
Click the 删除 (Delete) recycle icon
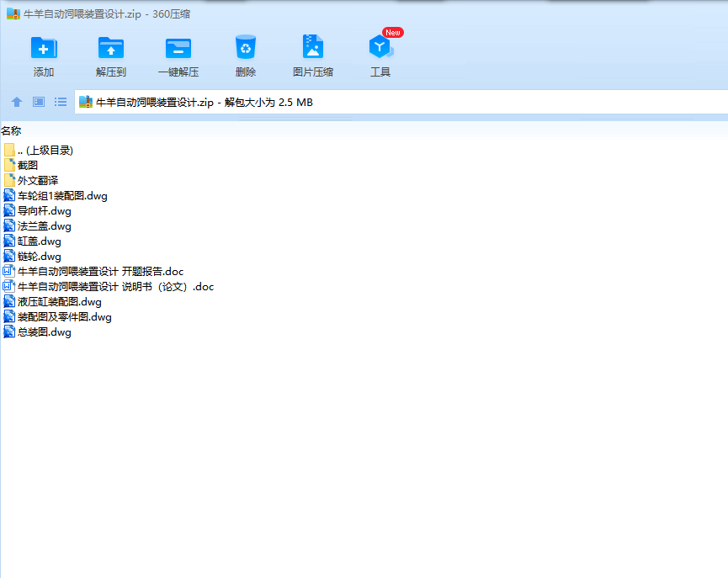coord(246,47)
